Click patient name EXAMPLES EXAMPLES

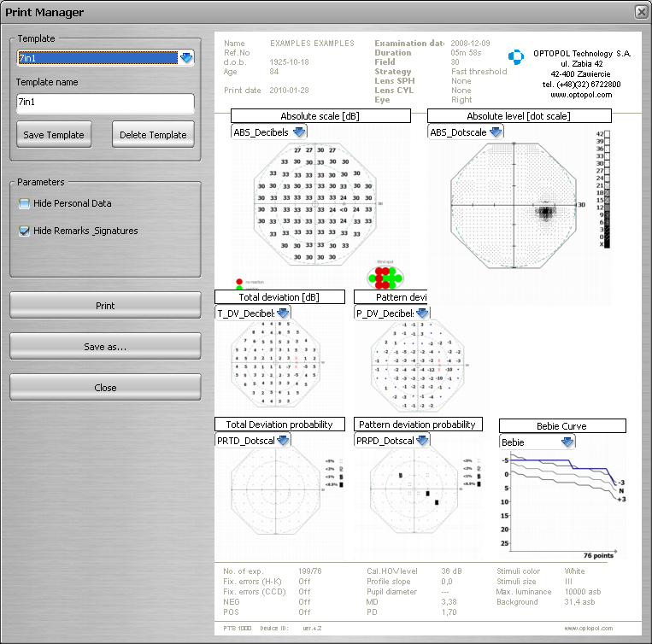coord(312,44)
